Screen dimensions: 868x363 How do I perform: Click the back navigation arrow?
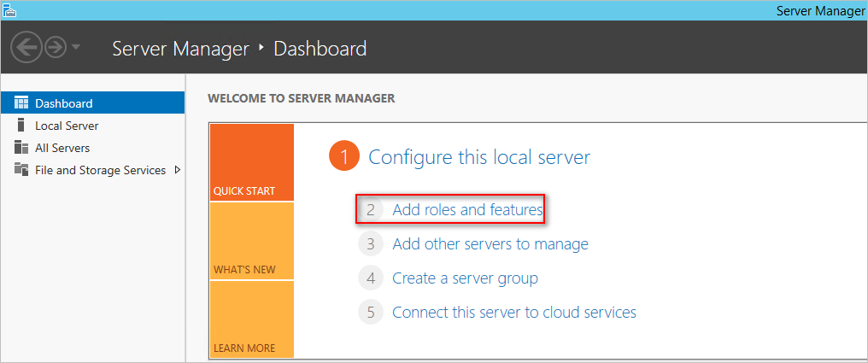(26, 48)
